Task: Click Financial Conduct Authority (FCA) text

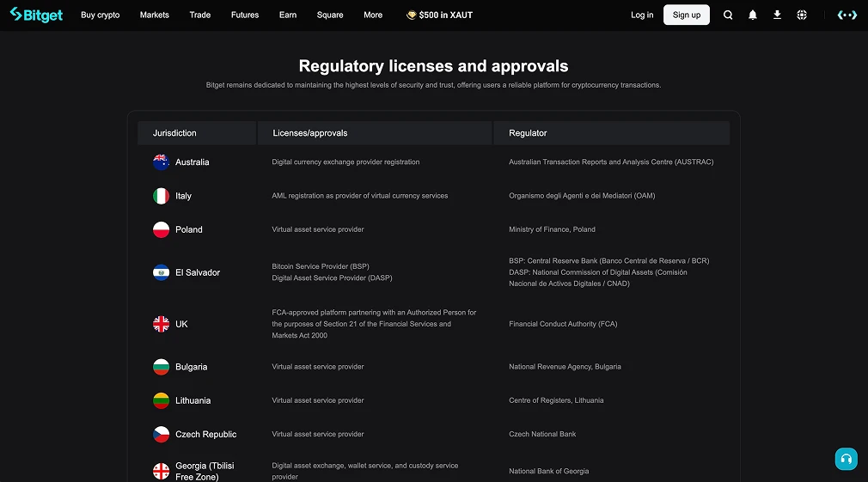Action: point(563,324)
